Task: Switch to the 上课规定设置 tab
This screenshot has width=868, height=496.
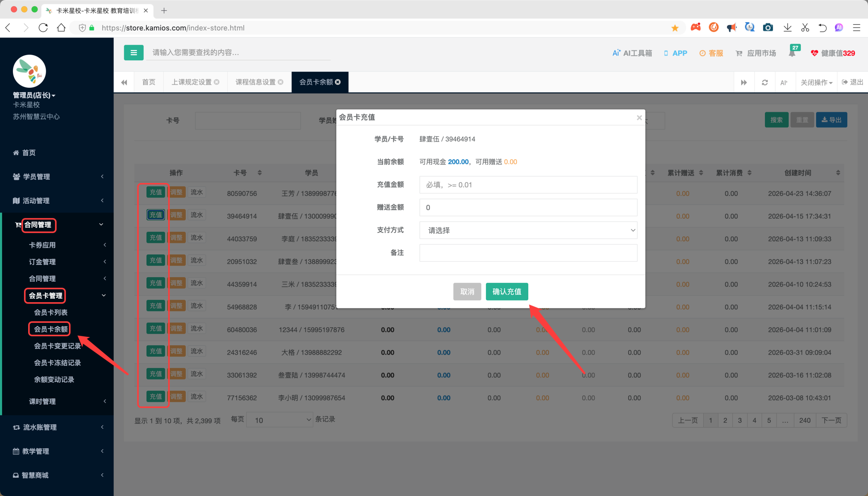Action: pos(192,82)
